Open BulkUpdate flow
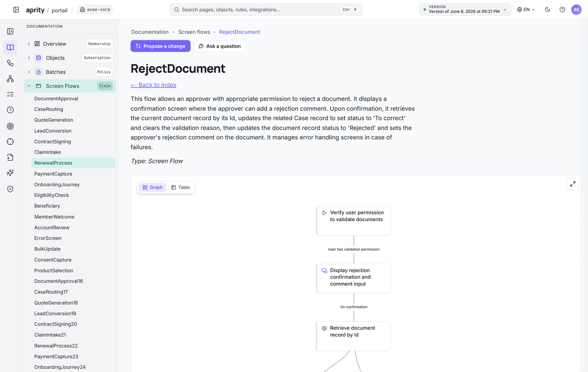Image resolution: width=588 pixels, height=372 pixels. coord(47,249)
